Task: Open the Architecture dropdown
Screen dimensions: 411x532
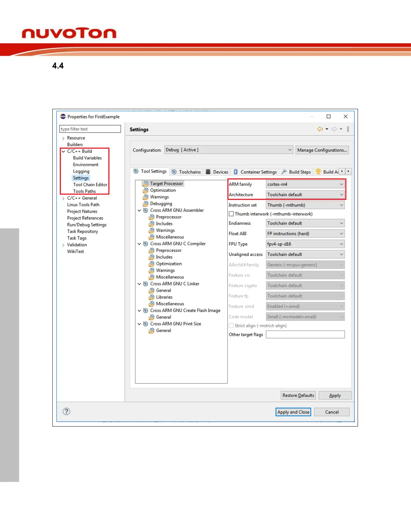Action: 305,195
